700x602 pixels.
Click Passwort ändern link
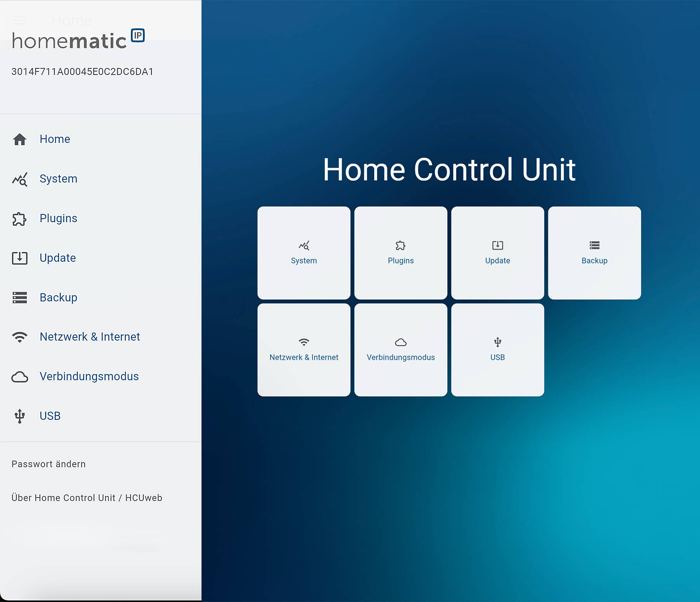coord(49,464)
